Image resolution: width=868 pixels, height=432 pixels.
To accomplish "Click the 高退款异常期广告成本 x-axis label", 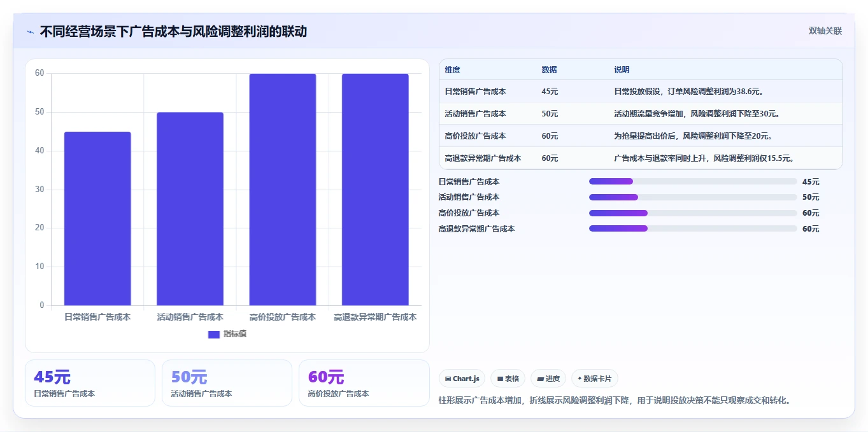I will click(375, 317).
